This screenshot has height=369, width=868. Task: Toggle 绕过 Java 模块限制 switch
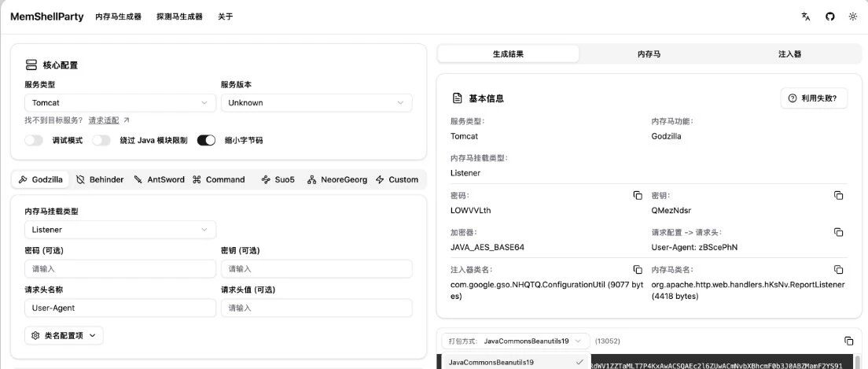point(101,141)
